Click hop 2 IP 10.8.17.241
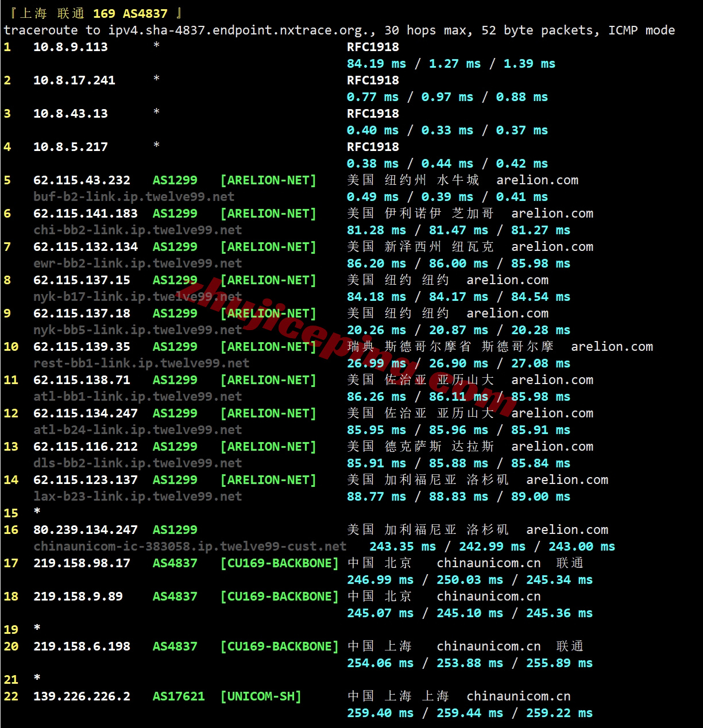703x728 pixels. point(74,80)
